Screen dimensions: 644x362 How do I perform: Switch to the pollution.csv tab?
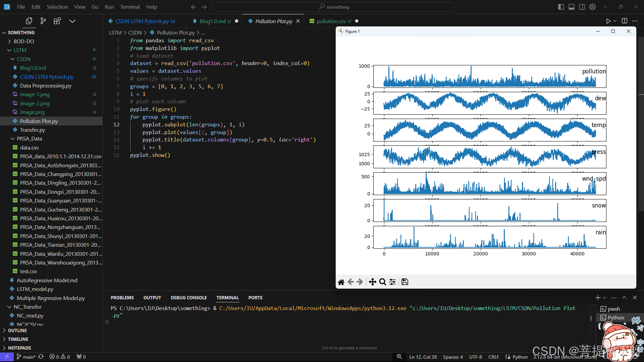[x=331, y=21]
